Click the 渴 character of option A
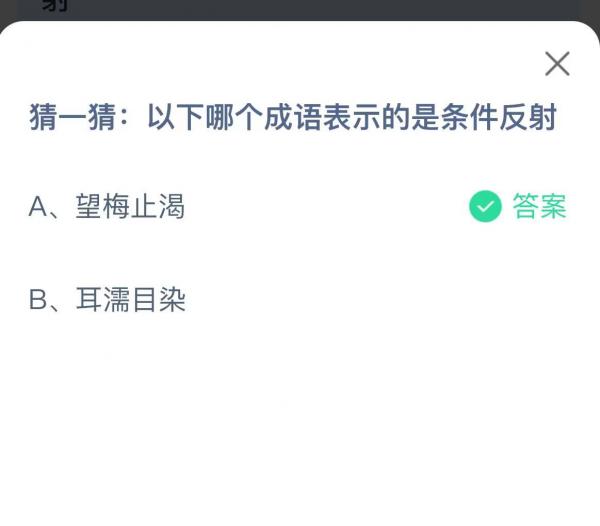This screenshot has height=526, width=600. pyautogui.click(x=172, y=207)
